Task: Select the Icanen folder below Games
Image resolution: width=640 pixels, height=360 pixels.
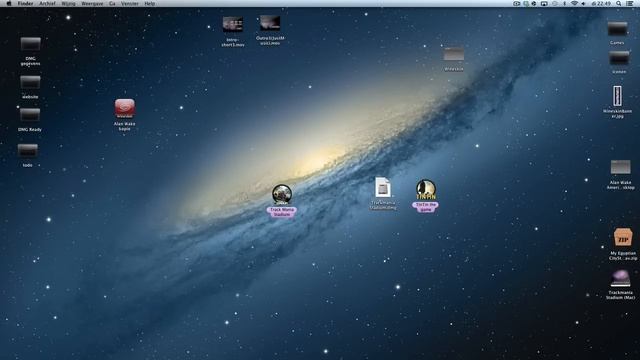Action: pos(619,58)
